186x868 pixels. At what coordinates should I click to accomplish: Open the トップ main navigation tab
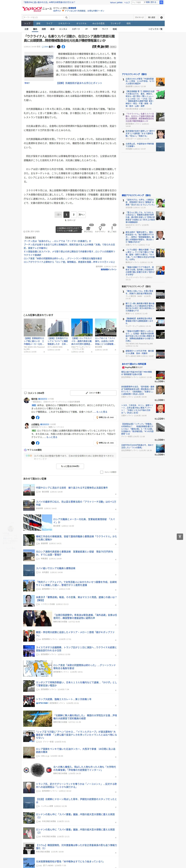coord(27,24)
